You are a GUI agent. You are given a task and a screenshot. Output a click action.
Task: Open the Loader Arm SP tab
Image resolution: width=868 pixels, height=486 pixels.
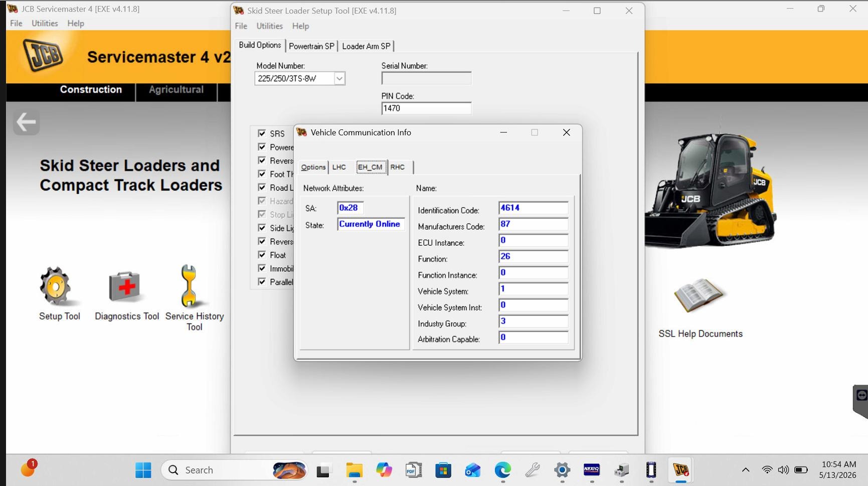point(366,46)
